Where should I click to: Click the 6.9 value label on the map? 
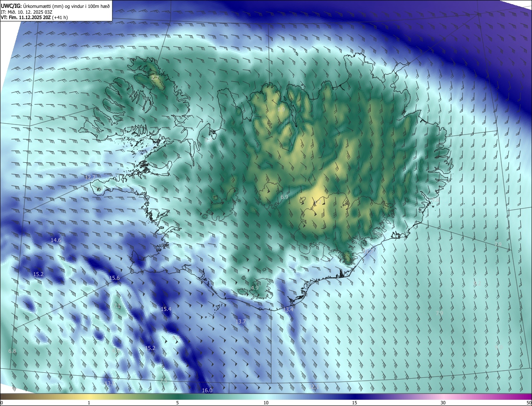(x=284, y=197)
